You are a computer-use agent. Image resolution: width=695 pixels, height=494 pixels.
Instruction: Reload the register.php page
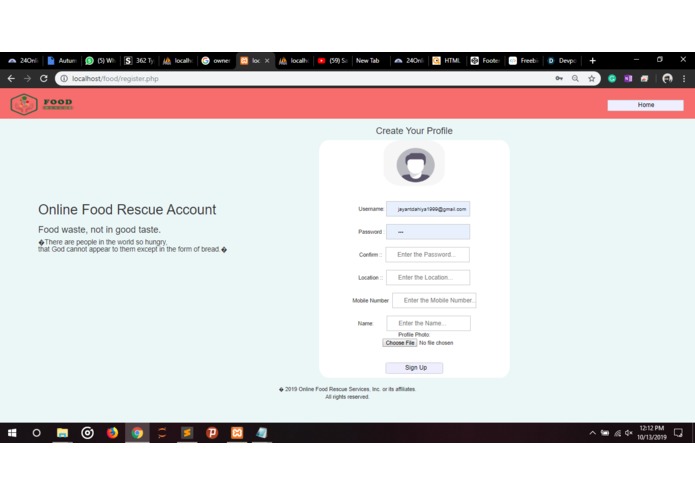[43, 78]
